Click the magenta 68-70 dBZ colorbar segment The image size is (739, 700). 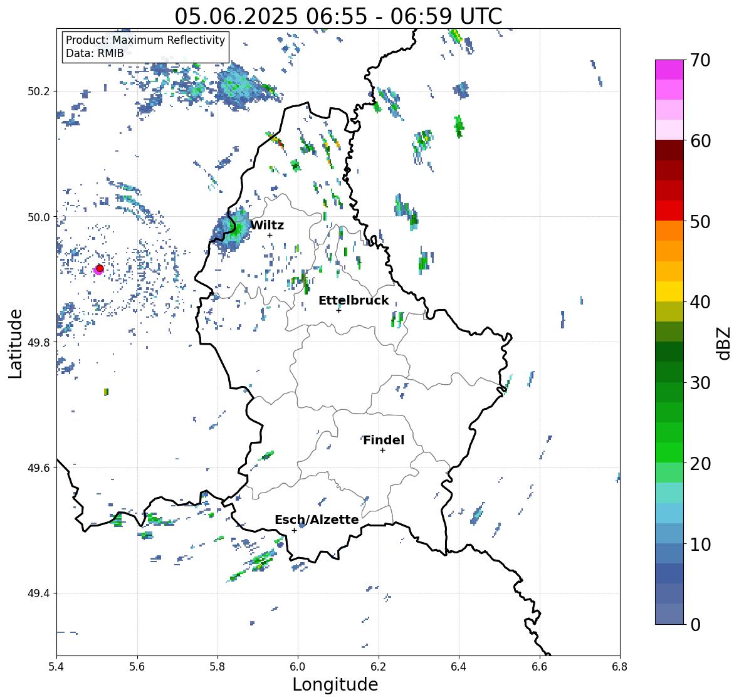pos(669,70)
